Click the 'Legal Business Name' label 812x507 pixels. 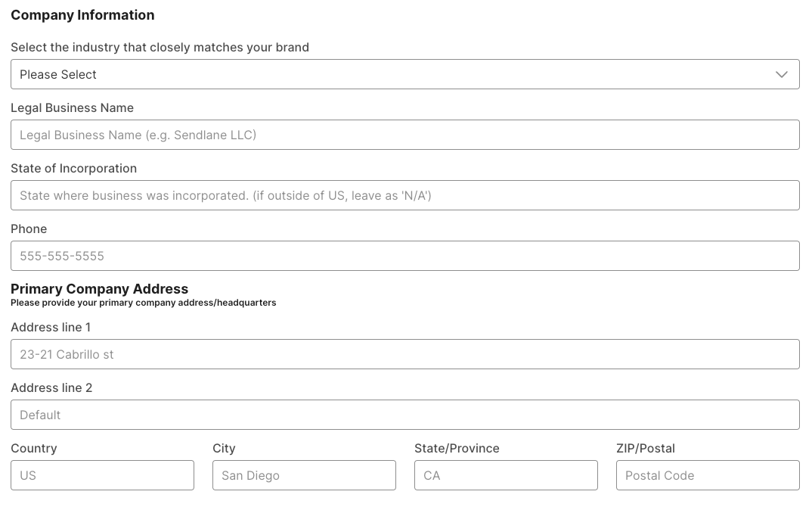coord(72,108)
